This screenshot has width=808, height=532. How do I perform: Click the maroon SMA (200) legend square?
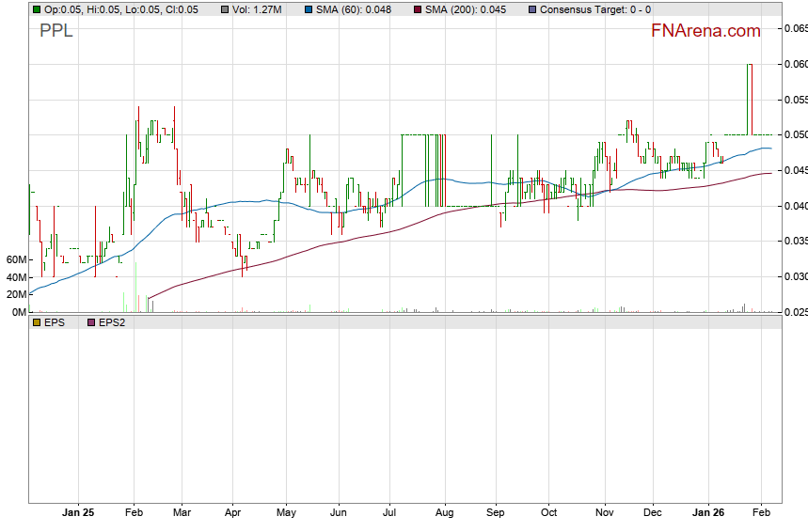click(x=418, y=9)
